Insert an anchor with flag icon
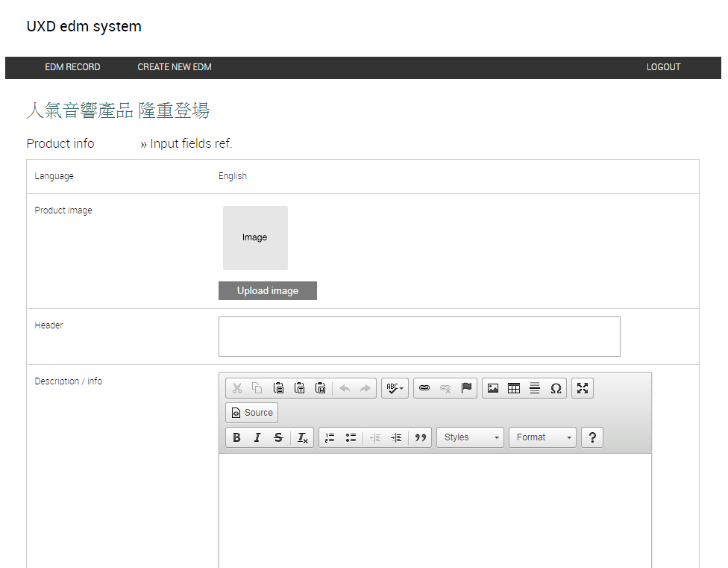 [x=466, y=388]
